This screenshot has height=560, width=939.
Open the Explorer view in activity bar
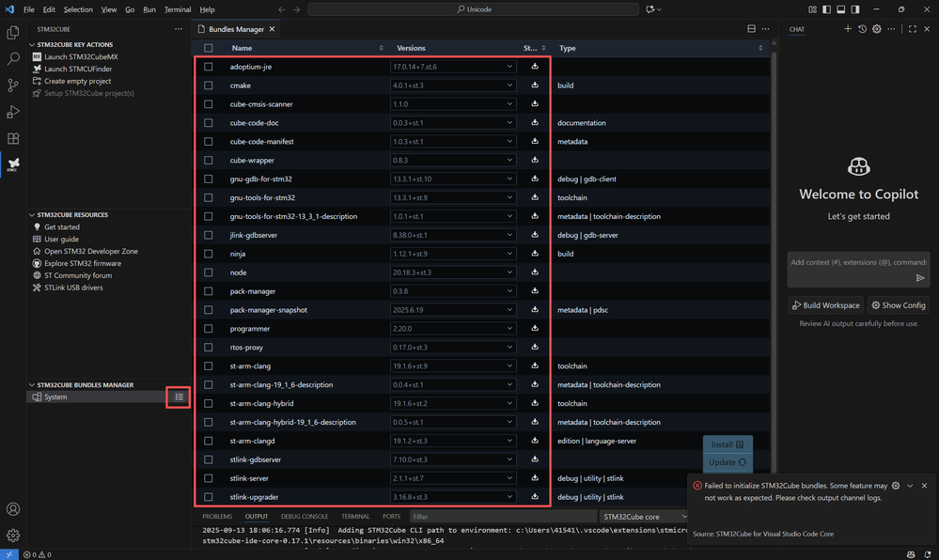(x=12, y=32)
